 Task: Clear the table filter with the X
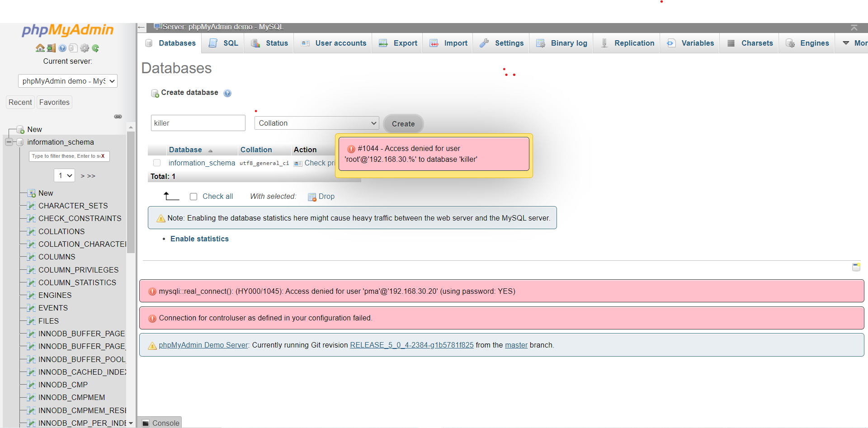[103, 156]
